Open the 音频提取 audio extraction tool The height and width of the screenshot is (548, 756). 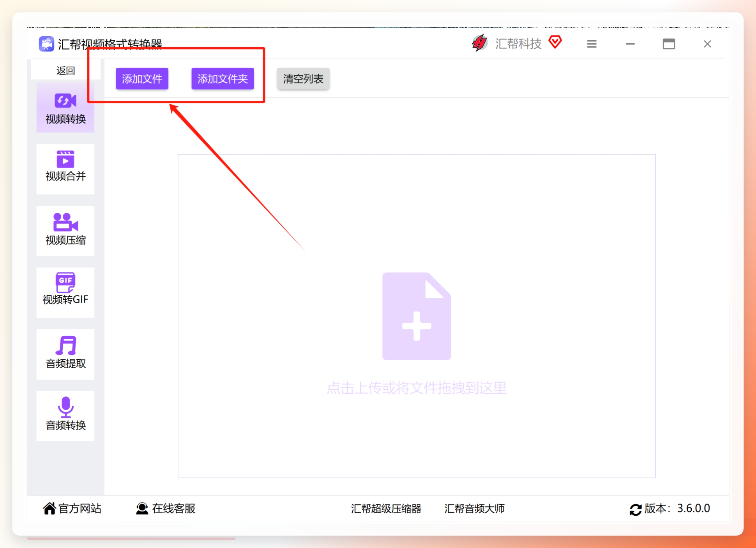[x=65, y=354]
